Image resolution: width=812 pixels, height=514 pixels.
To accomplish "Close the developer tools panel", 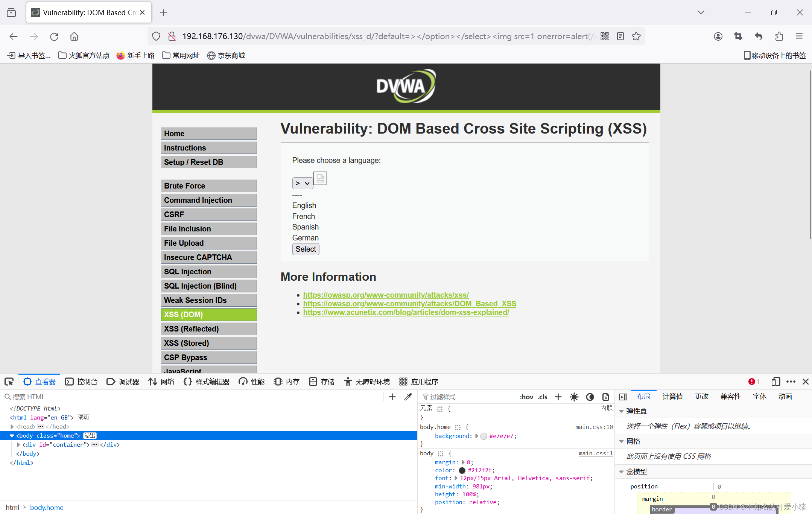I will point(806,382).
